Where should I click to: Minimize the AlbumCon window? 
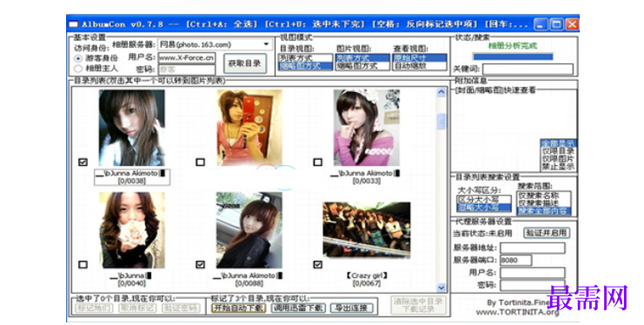(541, 24)
